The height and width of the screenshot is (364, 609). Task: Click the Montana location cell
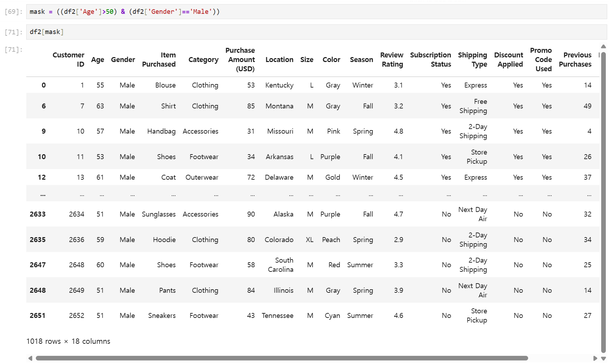(279, 106)
